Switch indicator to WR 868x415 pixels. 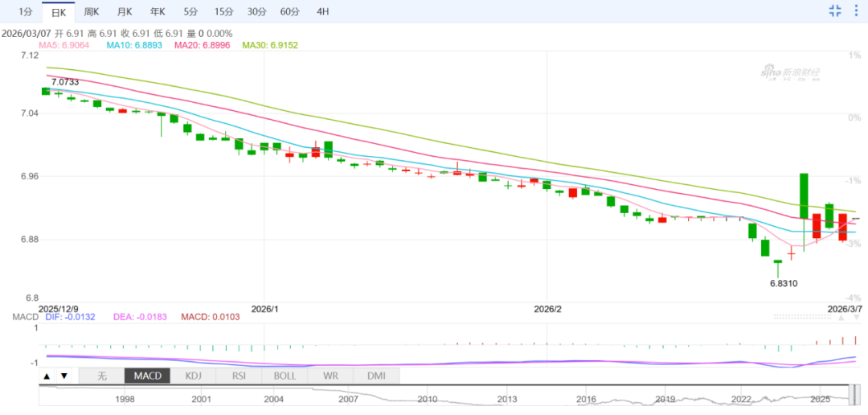point(330,376)
